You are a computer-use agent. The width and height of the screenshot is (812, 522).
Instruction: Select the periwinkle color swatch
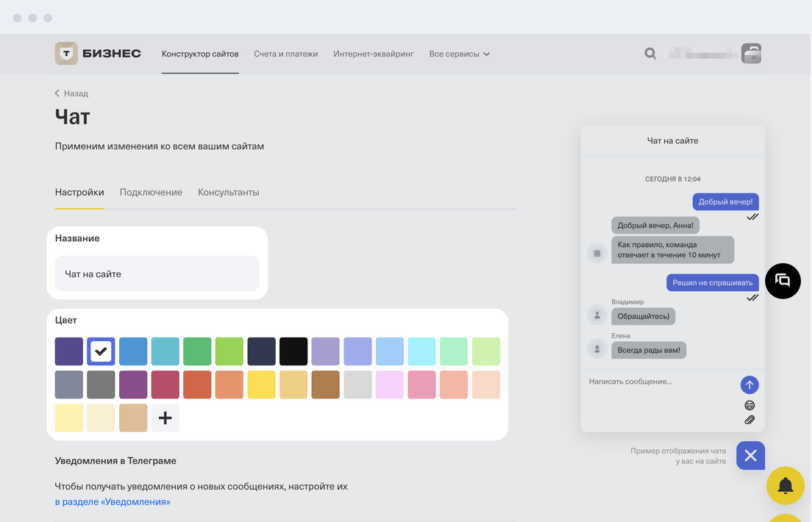(x=358, y=351)
